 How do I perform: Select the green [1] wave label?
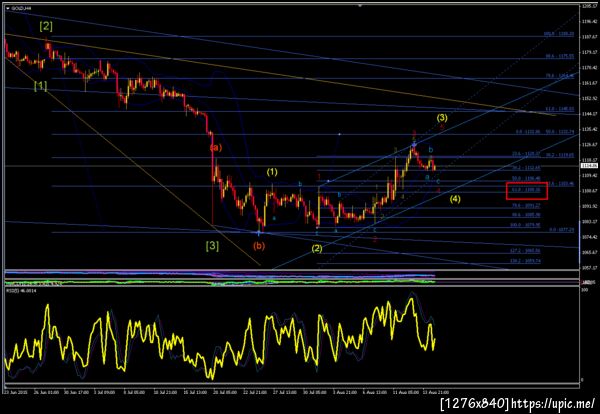tap(41, 86)
